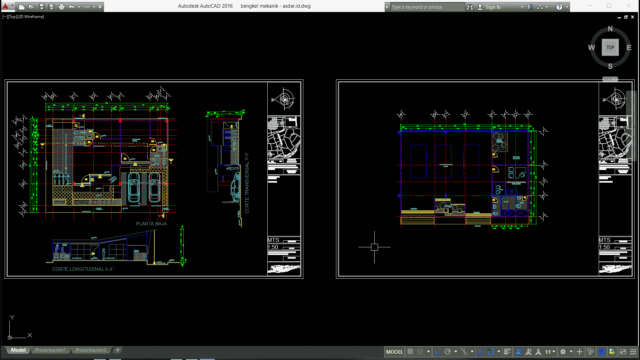Open the Help question mark icon
Viewport: 640px width, 360px height.
(559, 7)
